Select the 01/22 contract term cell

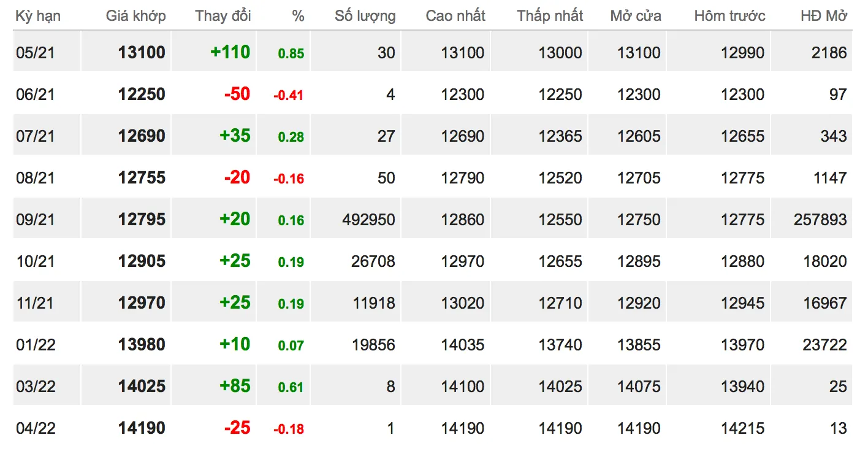[x=47, y=344]
